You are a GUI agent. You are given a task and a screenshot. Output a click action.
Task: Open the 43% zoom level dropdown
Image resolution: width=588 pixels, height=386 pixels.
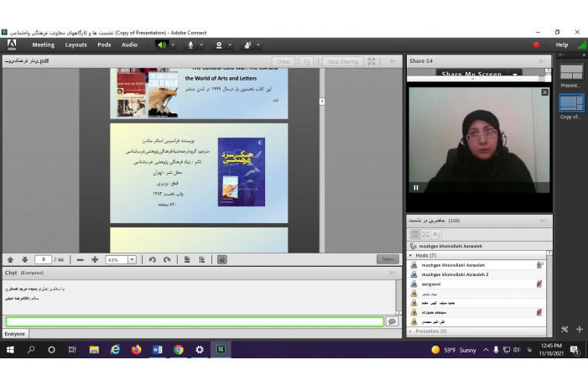tap(132, 259)
